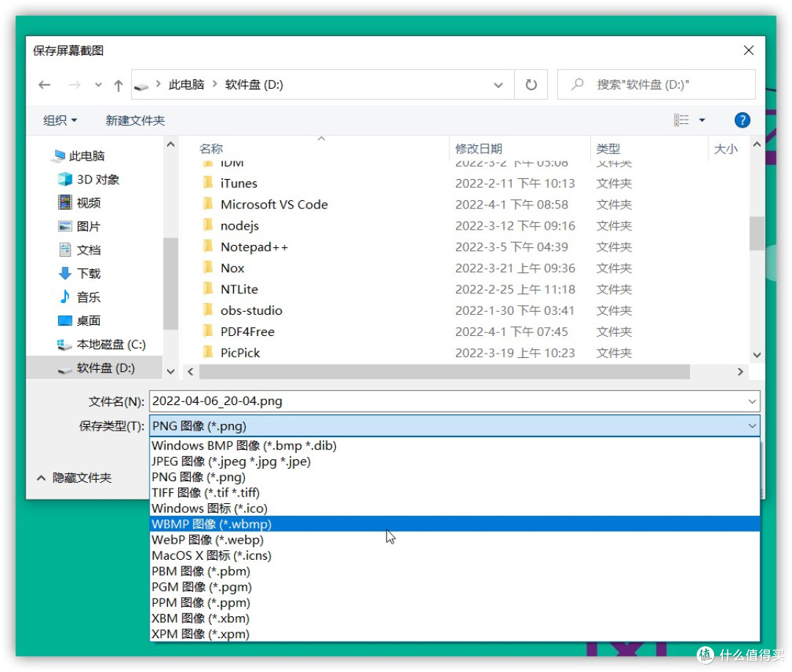Choose WBMP 图像 (*.wbmp) format
Image resolution: width=792 pixels, height=672 pixels.
click(x=455, y=524)
